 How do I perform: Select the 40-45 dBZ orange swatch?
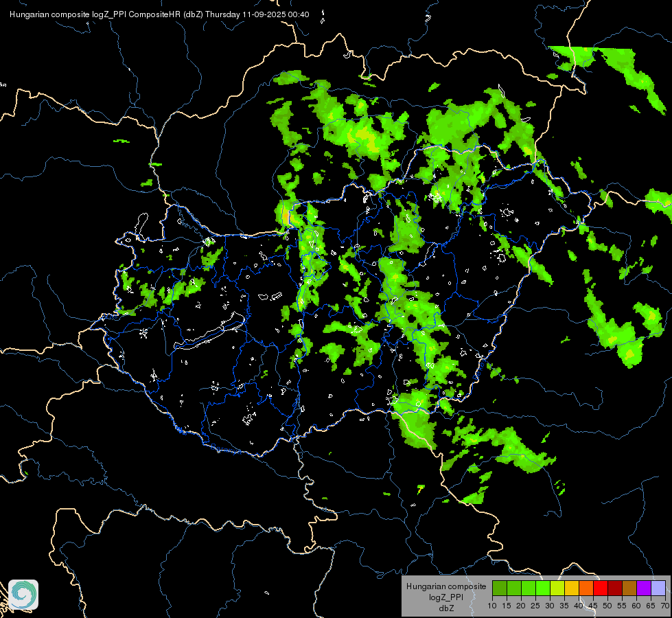(x=586, y=588)
